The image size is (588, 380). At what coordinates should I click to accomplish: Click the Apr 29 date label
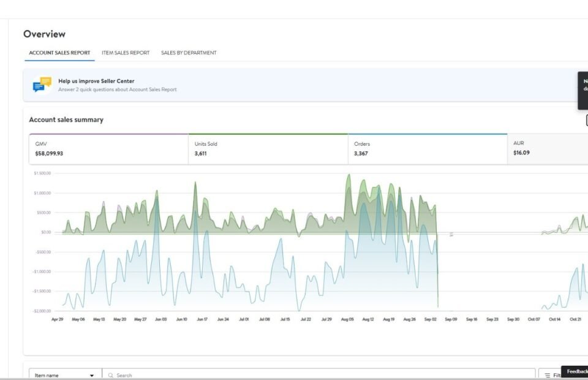58,319
